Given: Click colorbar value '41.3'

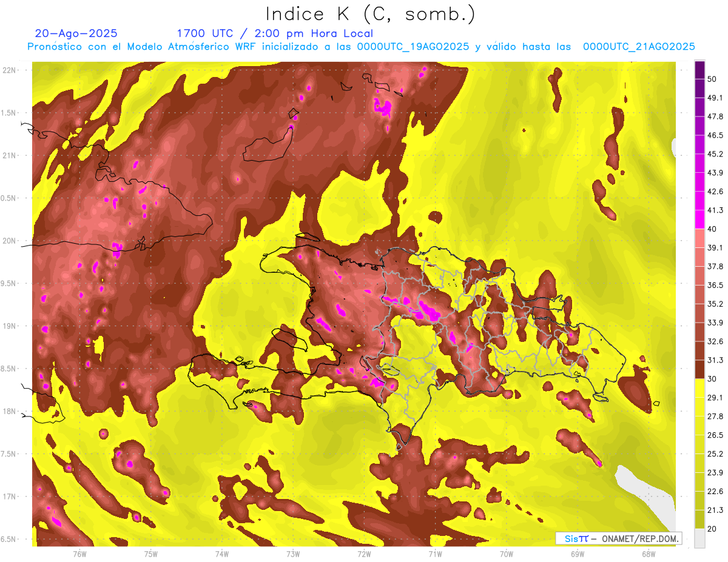Looking at the screenshot, I should (x=715, y=210).
